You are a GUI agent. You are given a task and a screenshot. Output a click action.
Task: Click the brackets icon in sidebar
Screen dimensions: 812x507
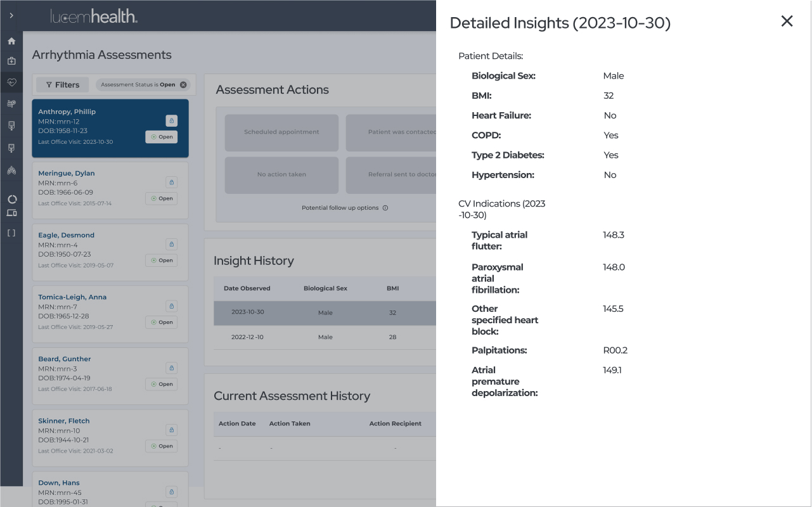(11, 233)
